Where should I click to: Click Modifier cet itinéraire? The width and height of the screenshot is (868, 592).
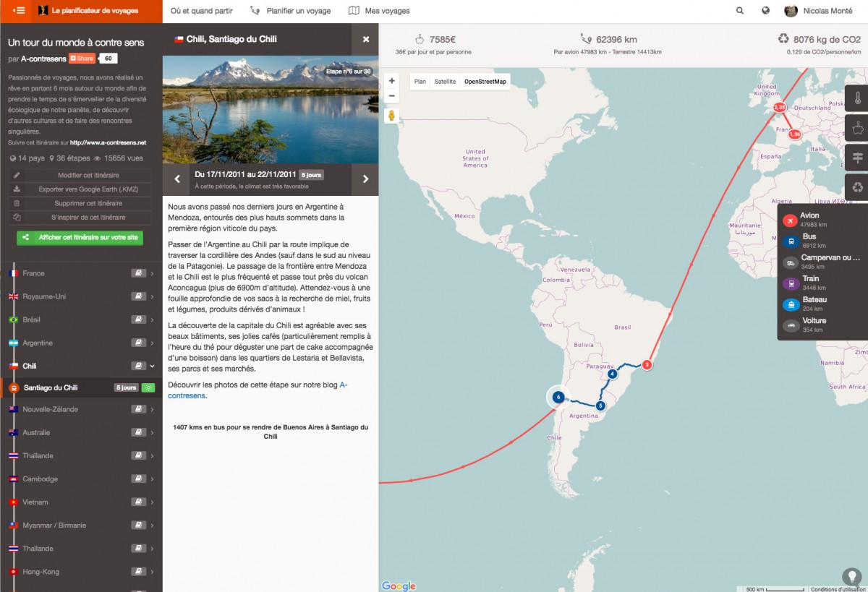pos(81,176)
